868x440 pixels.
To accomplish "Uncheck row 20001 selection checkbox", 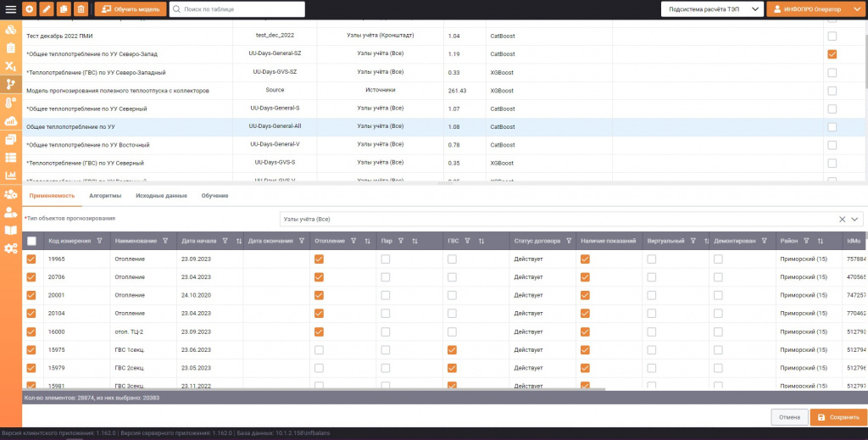I will click(x=31, y=295).
